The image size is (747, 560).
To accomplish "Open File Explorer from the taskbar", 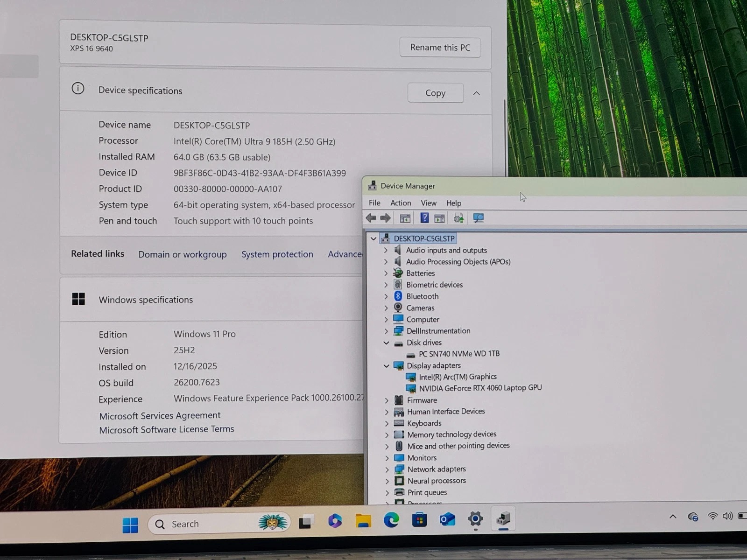I will click(363, 520).
